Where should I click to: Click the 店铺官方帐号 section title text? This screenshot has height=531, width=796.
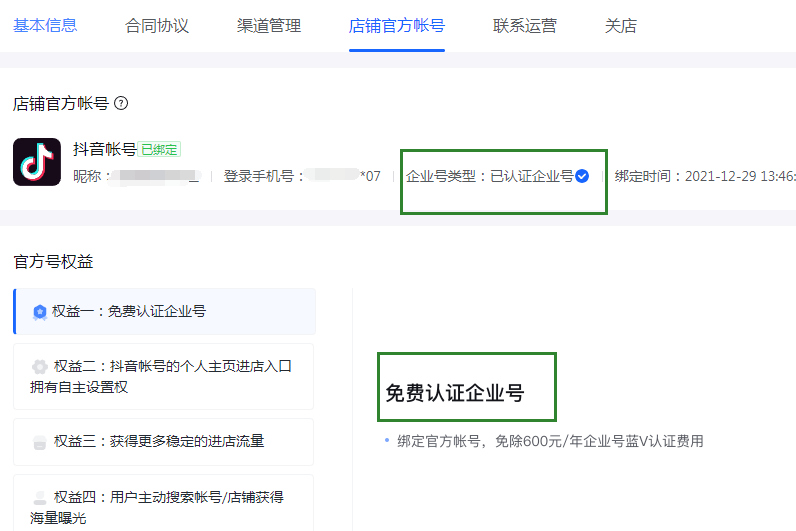coord(61,104)
